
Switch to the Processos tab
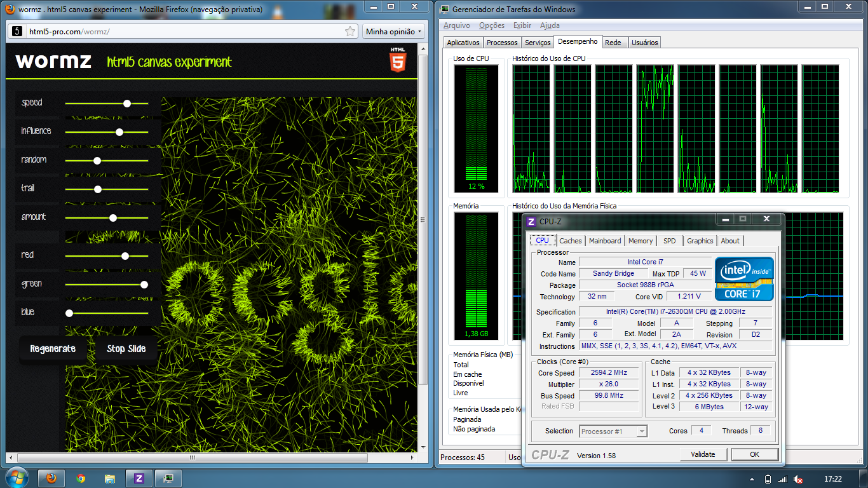coord(502,43)
